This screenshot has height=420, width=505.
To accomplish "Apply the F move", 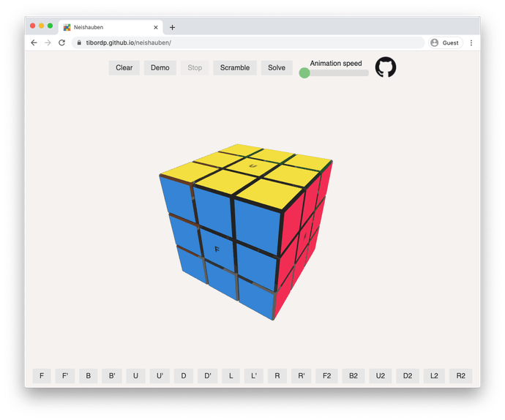I will [42, 376].
